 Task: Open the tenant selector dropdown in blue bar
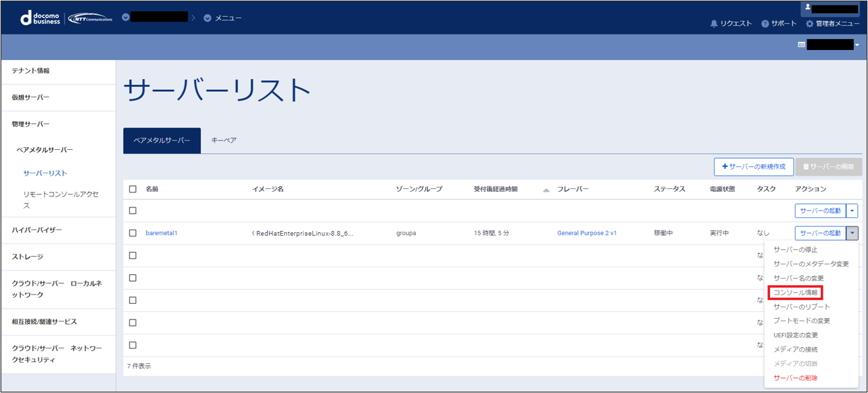pyautogui.click(x=857, y=45)
